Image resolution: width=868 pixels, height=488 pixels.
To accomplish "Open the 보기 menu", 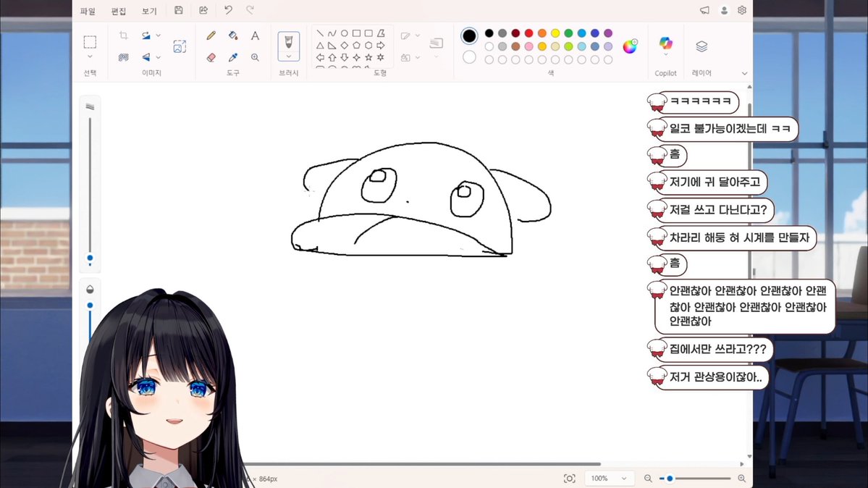I will coord(149,11).
